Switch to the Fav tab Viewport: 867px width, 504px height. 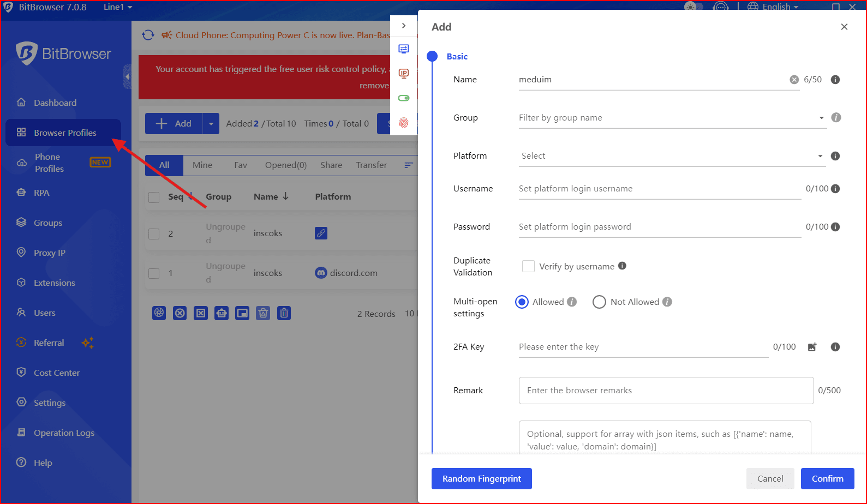241,165
